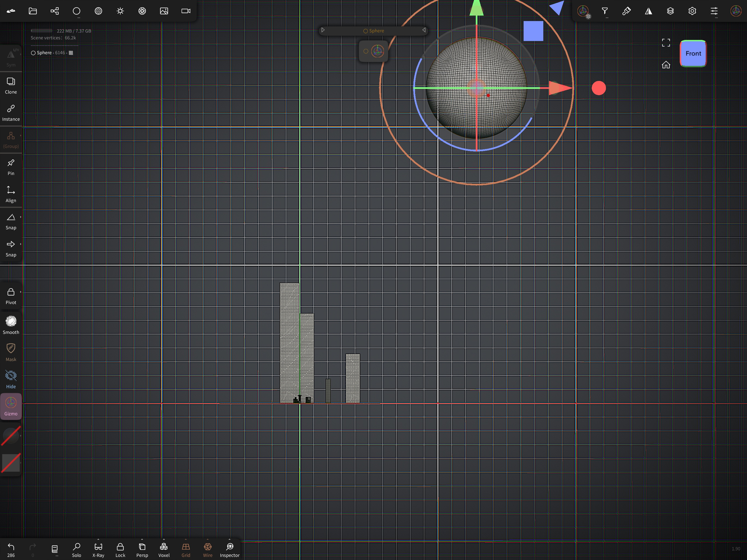Screen dimensions: 747x560
Task: Open the Scene hierarchy menu
Action: click(x=55, y=11)
